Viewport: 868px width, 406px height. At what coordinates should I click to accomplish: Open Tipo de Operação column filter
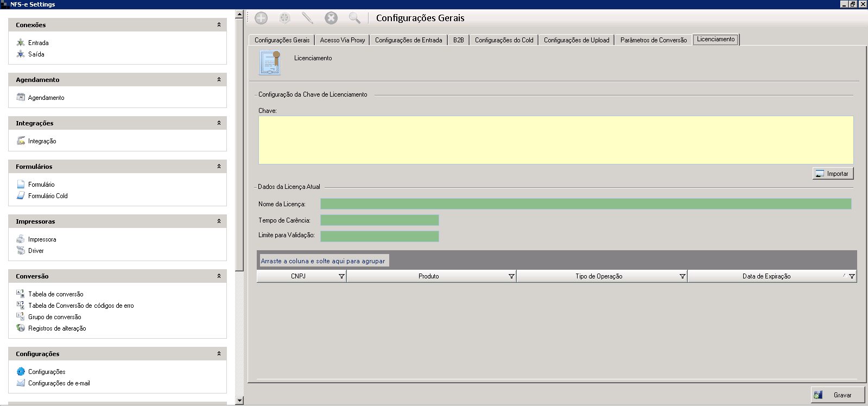(x=682, y=276)
